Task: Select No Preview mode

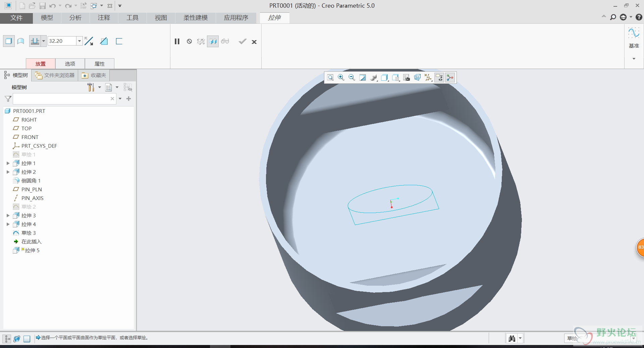Action: click(190, 42)
